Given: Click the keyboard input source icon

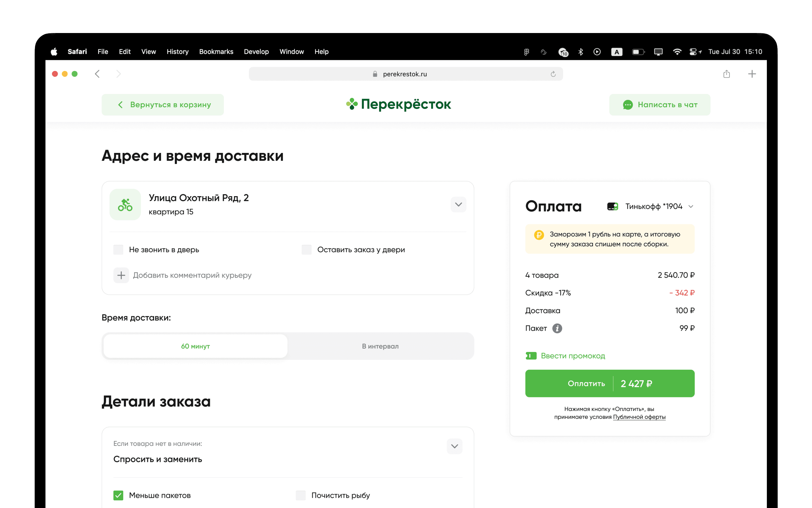Looking at the screenshot, I should tap(617, 52).
